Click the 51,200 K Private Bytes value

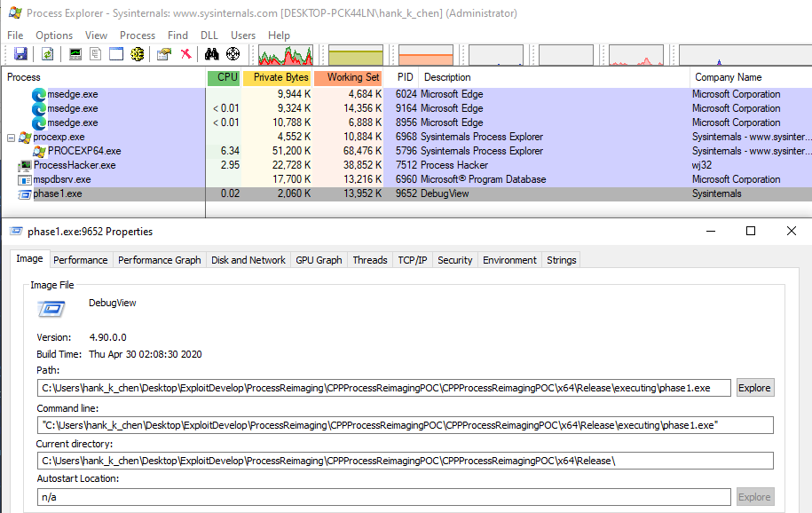pos(291,151)
